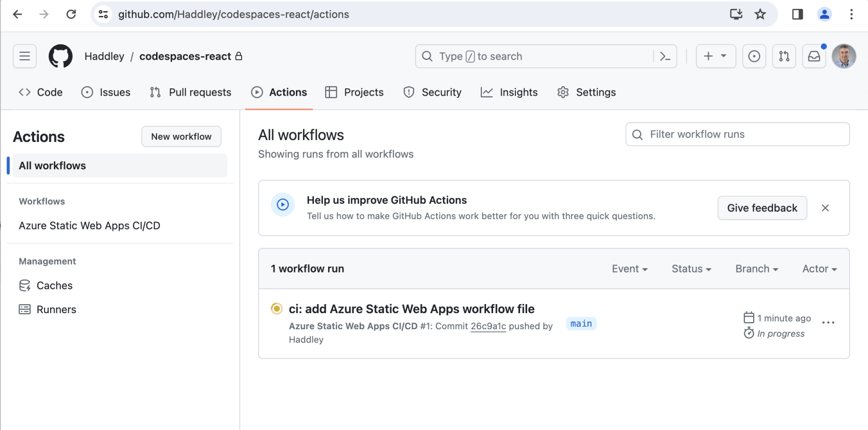Expand the Actor filter dropdown
The image size is (868, 430).
click(819, 269)
